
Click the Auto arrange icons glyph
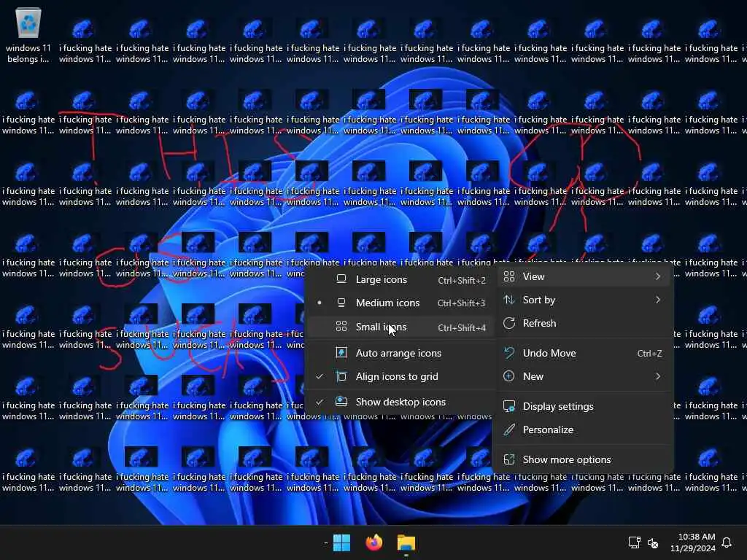341,353
